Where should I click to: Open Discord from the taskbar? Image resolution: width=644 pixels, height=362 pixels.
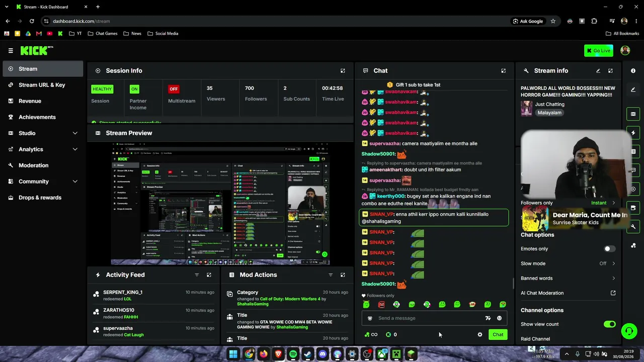[x=323, y=354]
